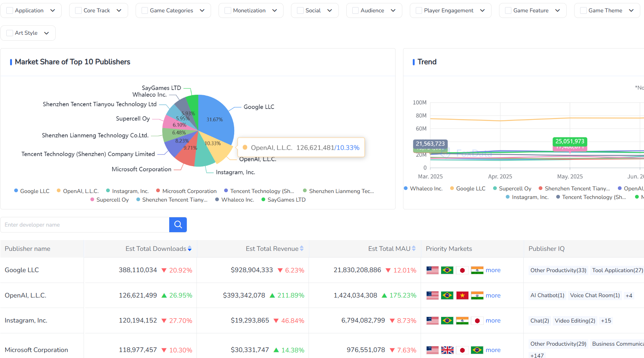
Task: Click the Publisher IQ column header
Action: click(547, 249)
